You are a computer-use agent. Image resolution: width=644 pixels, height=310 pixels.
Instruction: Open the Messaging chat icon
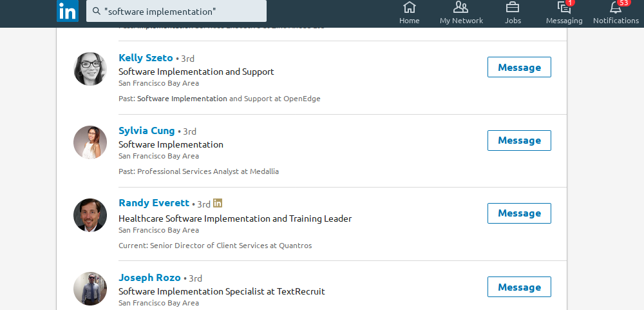click(x=563, y=7)
